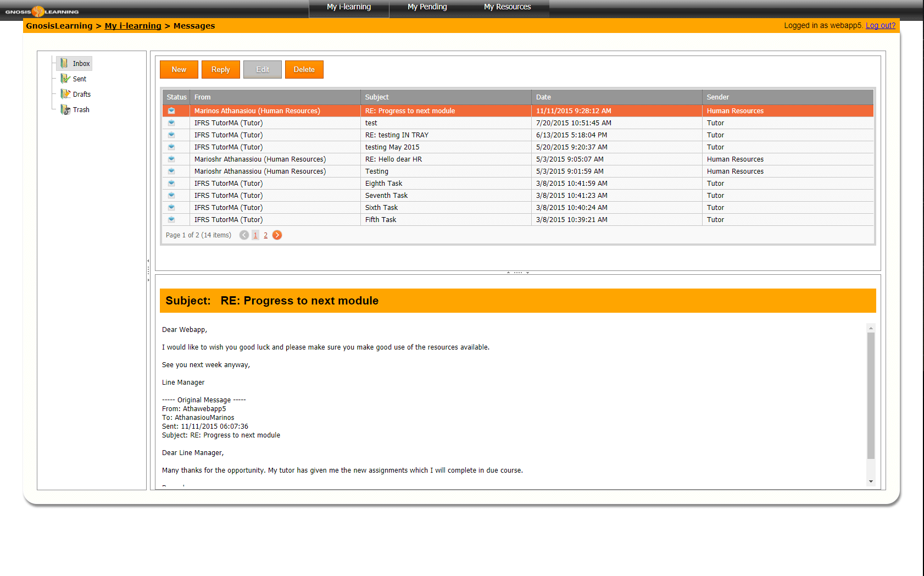Open the Drafts folder icon
The width and height of the screenshot is (924, 576).
click(65, 94)
